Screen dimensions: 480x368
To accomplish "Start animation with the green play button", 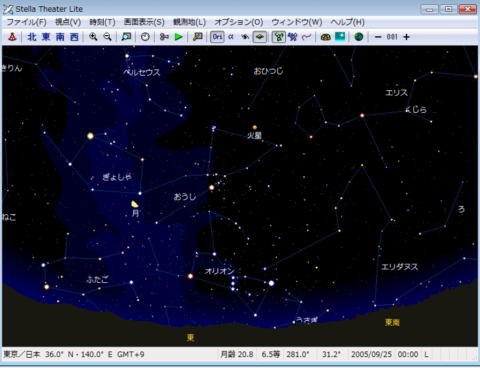I will [x=179, y=37].
